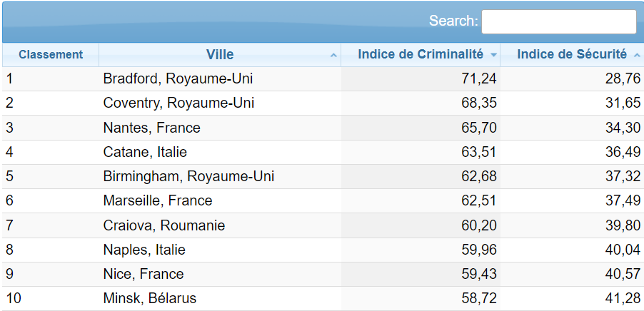Viewport: 644px width, 311px height.
Task: Click Naples, Italie city cell
Action: tap(144, 250)
